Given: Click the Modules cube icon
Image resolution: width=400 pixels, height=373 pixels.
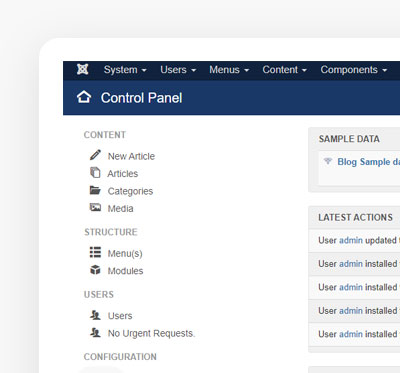Looking at the screenshot, I should (95, 270).
